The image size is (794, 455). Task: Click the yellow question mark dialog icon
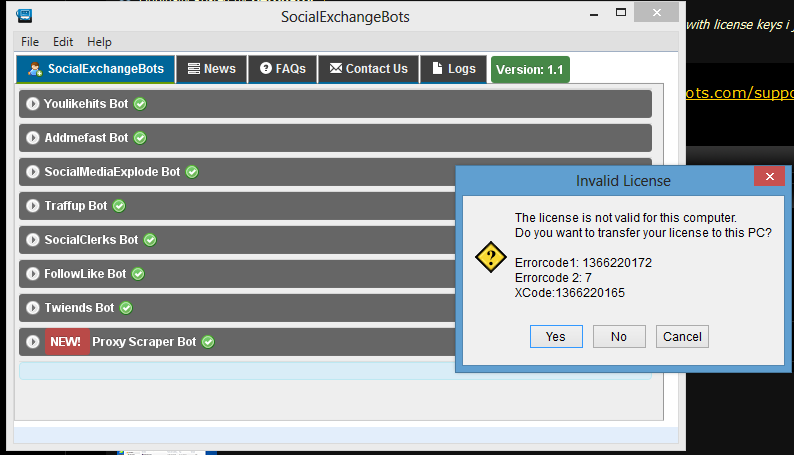click(491, 257)
